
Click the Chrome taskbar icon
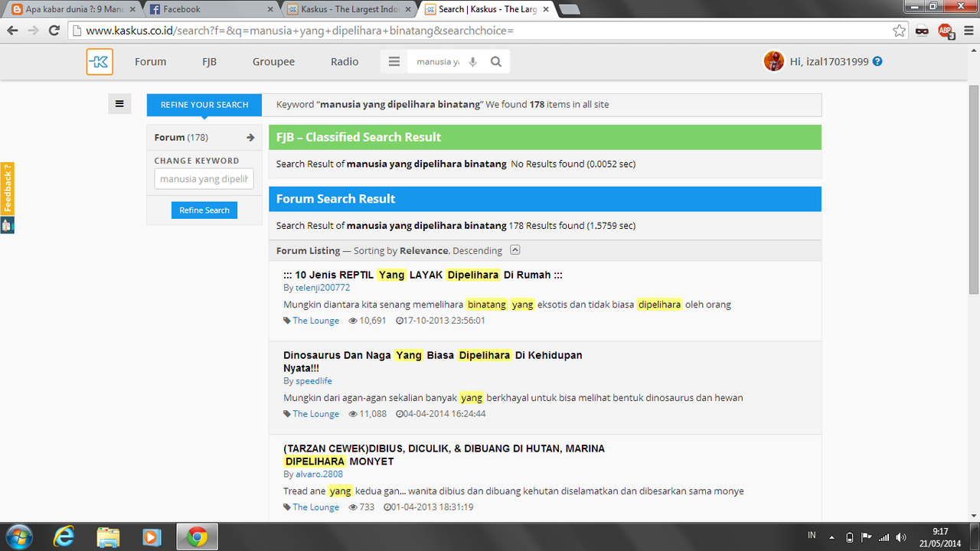(197, 537)
